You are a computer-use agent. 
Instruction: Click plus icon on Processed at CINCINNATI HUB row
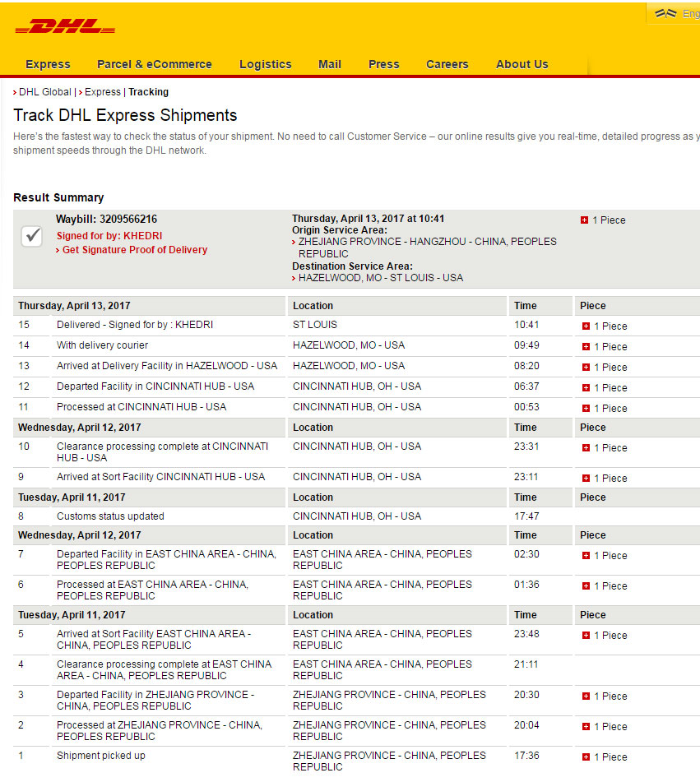[586, 409]
